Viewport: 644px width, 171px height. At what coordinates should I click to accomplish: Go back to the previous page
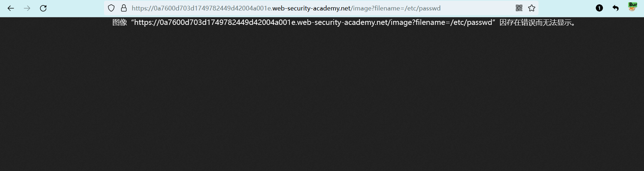pyautogui.click(x=11, y=8)
